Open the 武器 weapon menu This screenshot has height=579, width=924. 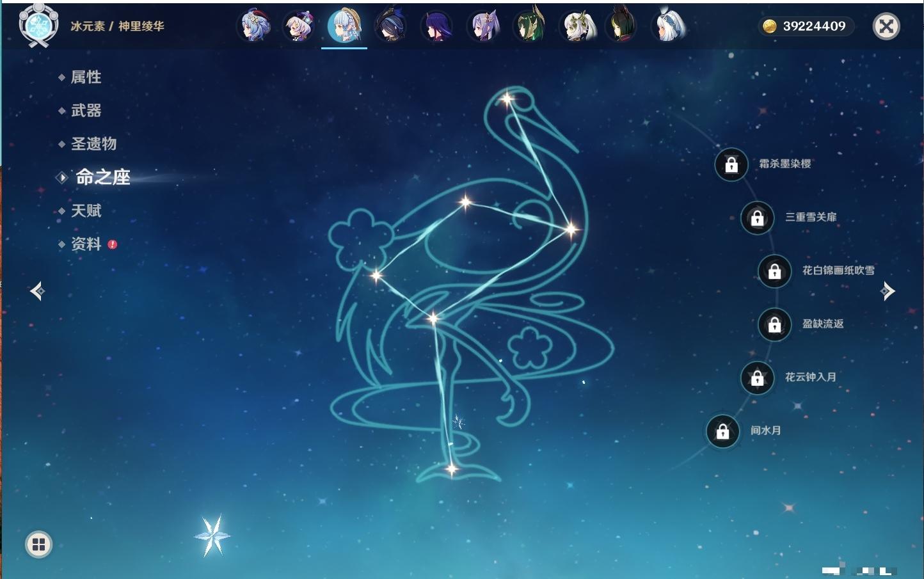click(x=86, y=111)
